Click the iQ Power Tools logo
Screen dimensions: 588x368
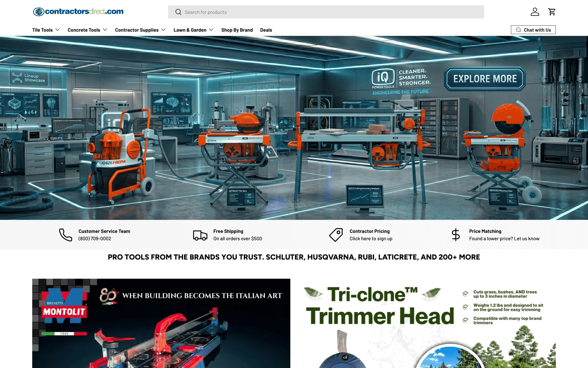[x=383, y=79]
